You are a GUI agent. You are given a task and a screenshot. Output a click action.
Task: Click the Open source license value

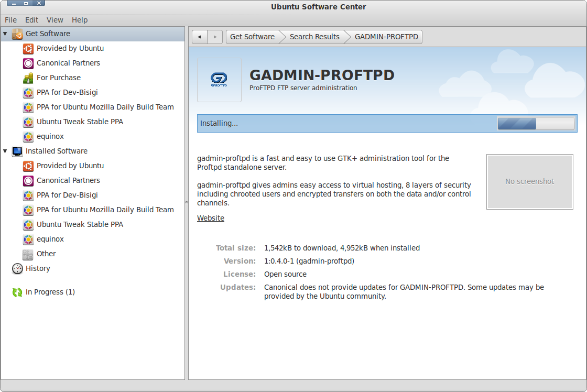coord(285,274)
